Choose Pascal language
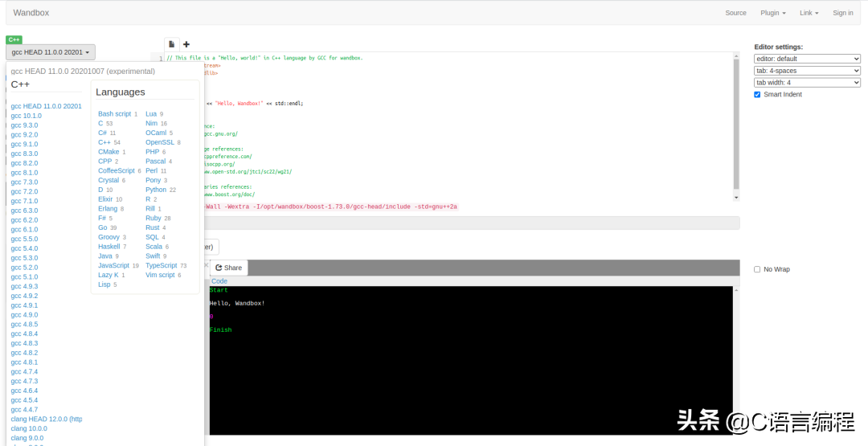The image size is (868, 446). [x=156, y=161]
